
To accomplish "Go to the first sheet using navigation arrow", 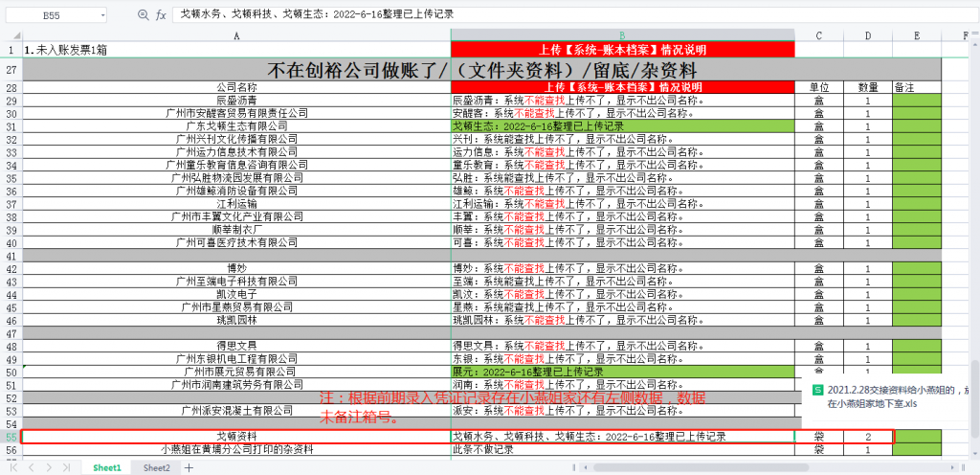I will pos(12,467).
